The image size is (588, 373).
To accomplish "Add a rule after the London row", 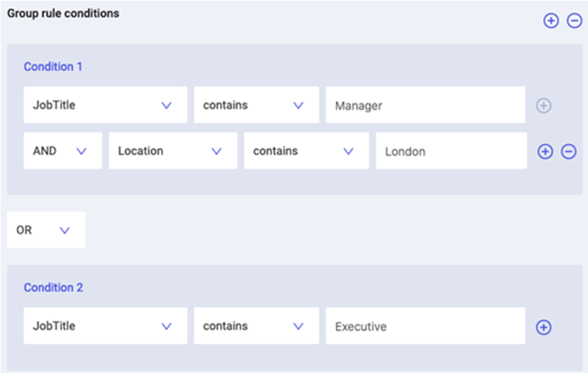I will click(x=545, y=151).
